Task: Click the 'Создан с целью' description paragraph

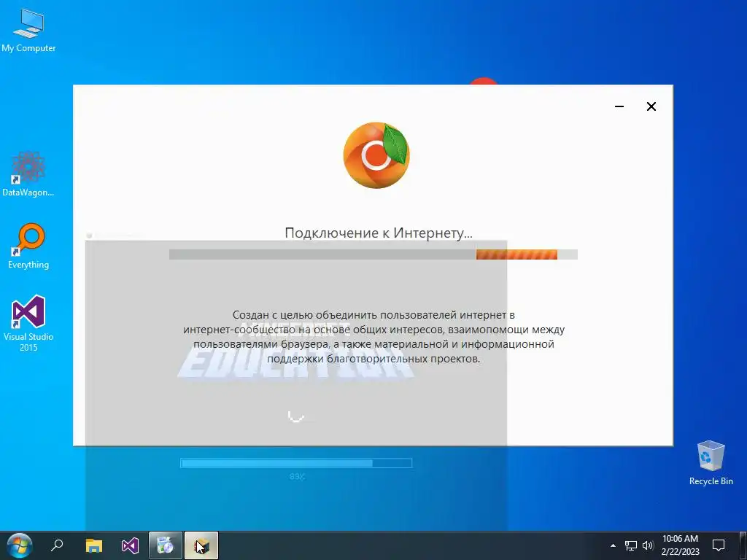Action: point(373,337)
